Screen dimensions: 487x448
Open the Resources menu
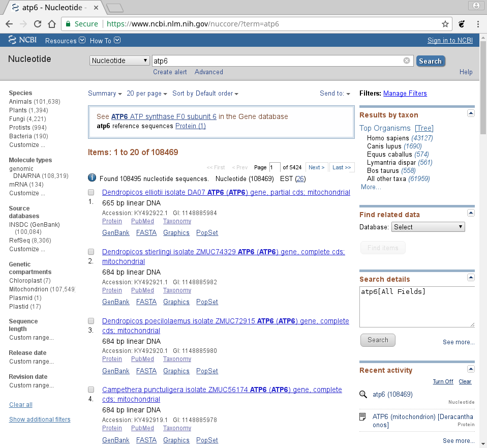click(x=65, y=41)
